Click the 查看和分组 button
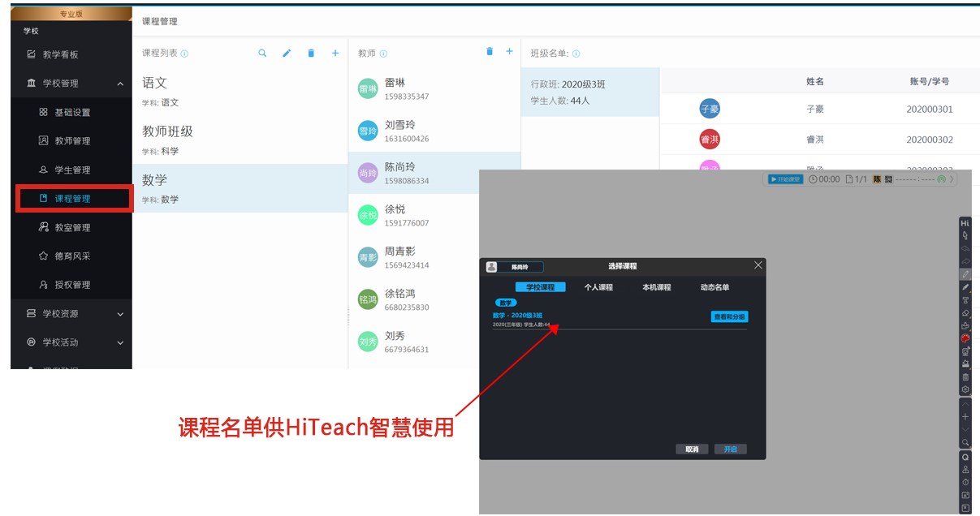The height and width of the screenshot is (516, 980). 729,317
